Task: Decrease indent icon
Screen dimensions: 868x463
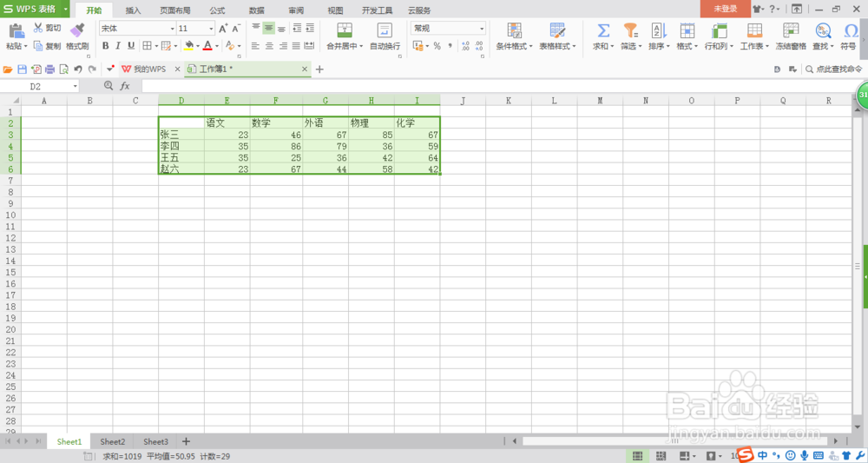Action: point(297,29)
